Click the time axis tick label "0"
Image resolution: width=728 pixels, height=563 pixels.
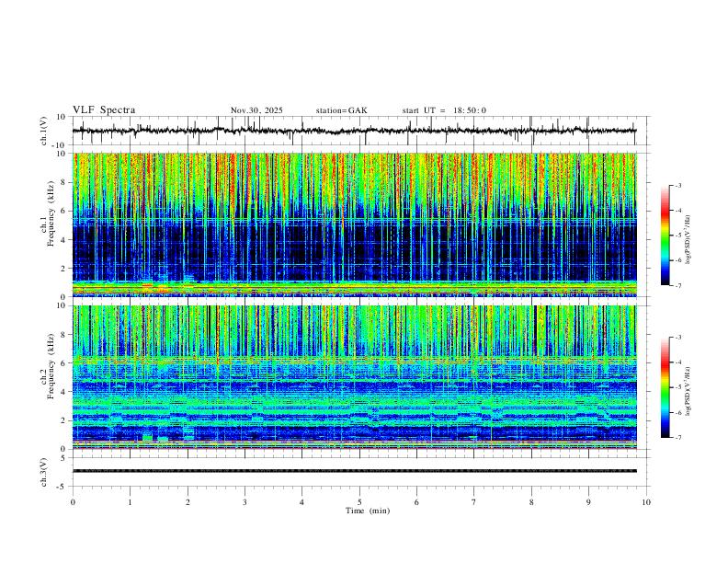[x=73, y=502]
